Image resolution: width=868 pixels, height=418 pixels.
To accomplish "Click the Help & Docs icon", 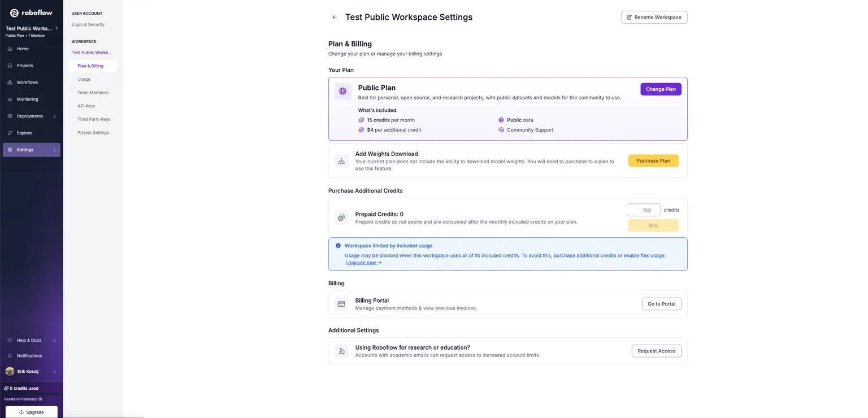I will point(10,341).
